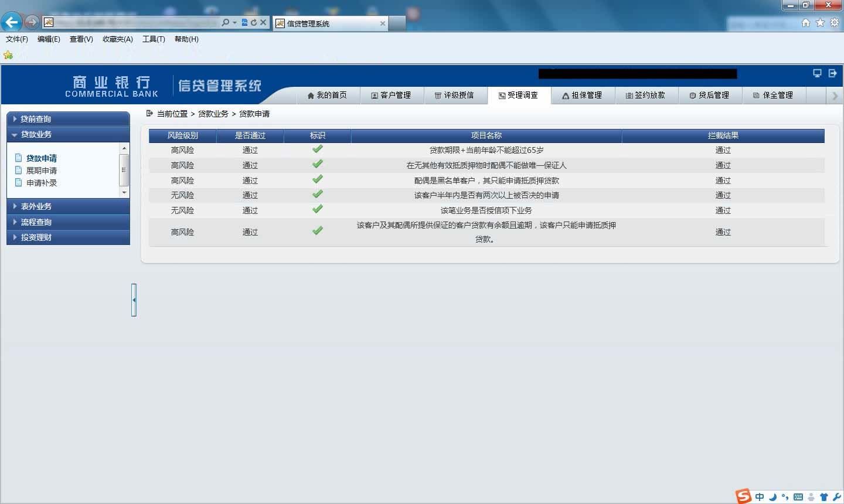Click checkmark for 配偶不能做唯一保证人 row
Screen dimensions: 844x504
[318, 164]
